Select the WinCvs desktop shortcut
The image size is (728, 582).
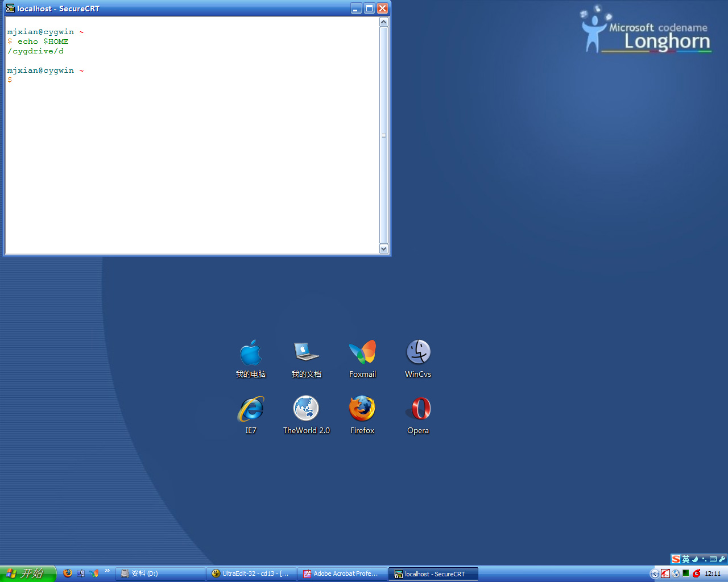418,358
